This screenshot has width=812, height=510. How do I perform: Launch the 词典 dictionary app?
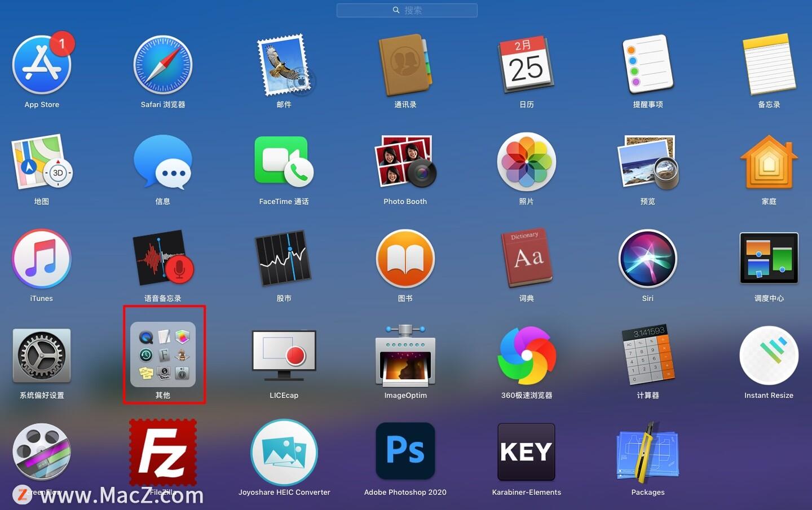click(x=527, y=259)
